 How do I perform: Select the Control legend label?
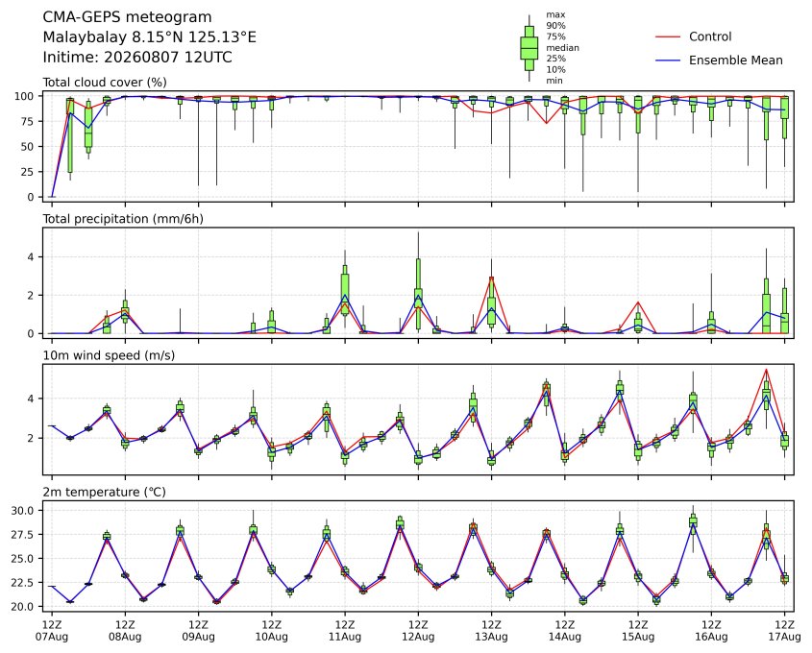[710, 36]
